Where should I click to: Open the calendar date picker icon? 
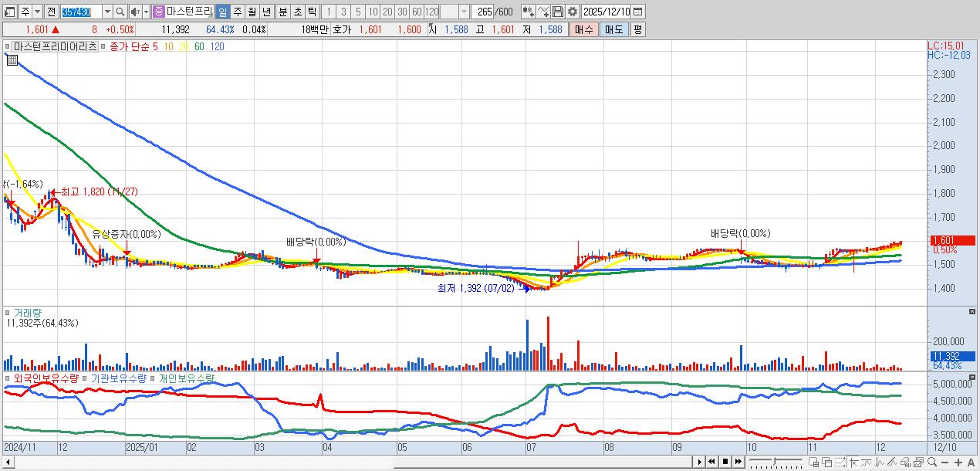pyautogui.click(x=638, y=12)
